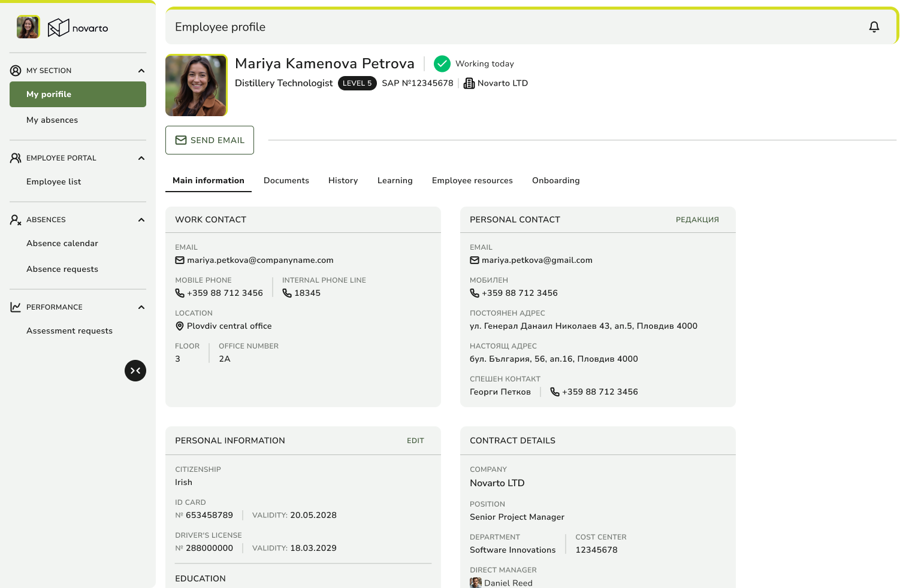Click Daniel Reed's manager avatar

476,583
